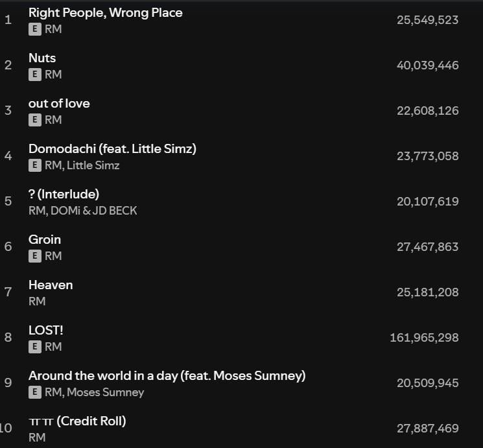Open the Moses Sumney artist link
Viewport: 483px width, 448px height.
106,392
